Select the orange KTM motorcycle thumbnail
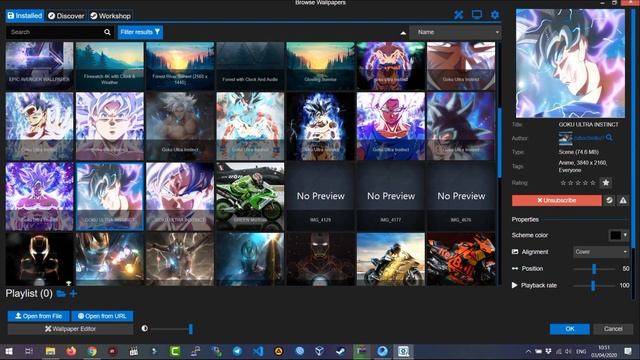This screenshot has height=360, width=640. 461,259
